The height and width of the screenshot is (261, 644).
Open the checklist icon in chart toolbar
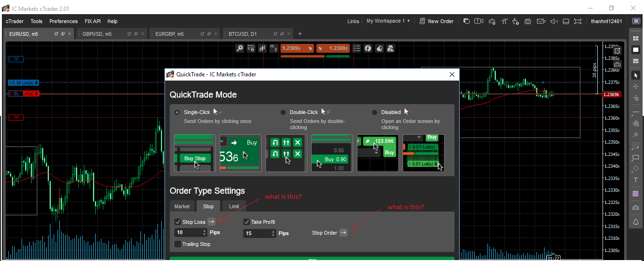coord(356,48)
